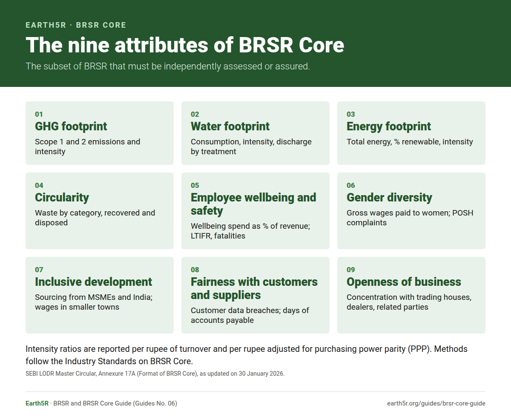Select the Openness of business card
Screen dimensions: 511x420
click(x=411, y=295)
